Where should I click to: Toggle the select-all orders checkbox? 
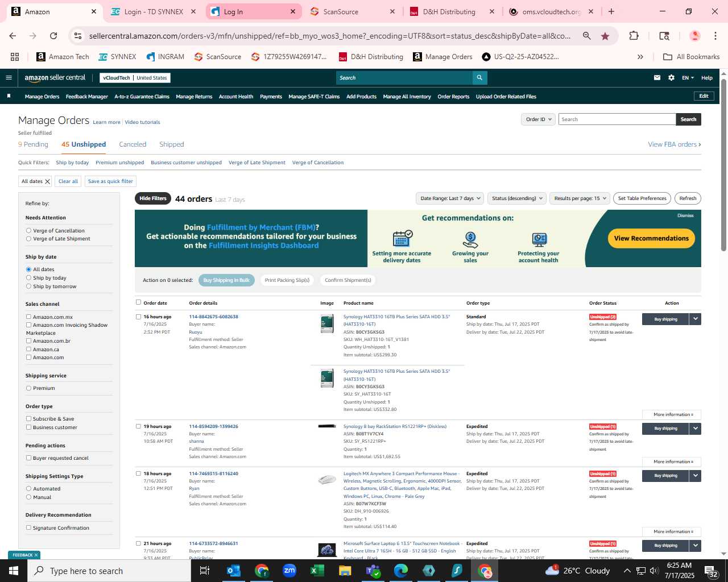point(138,302)
